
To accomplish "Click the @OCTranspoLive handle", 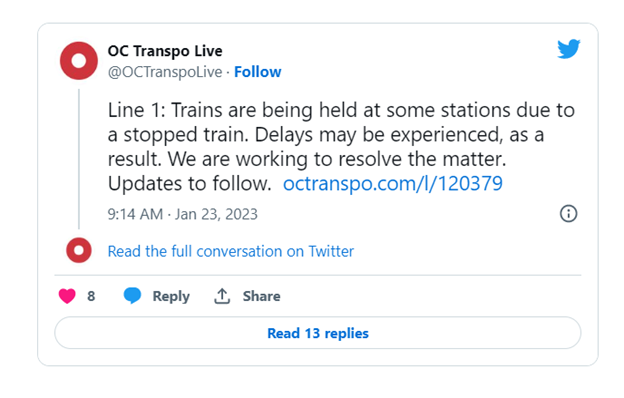I will [x=165, y=72].
